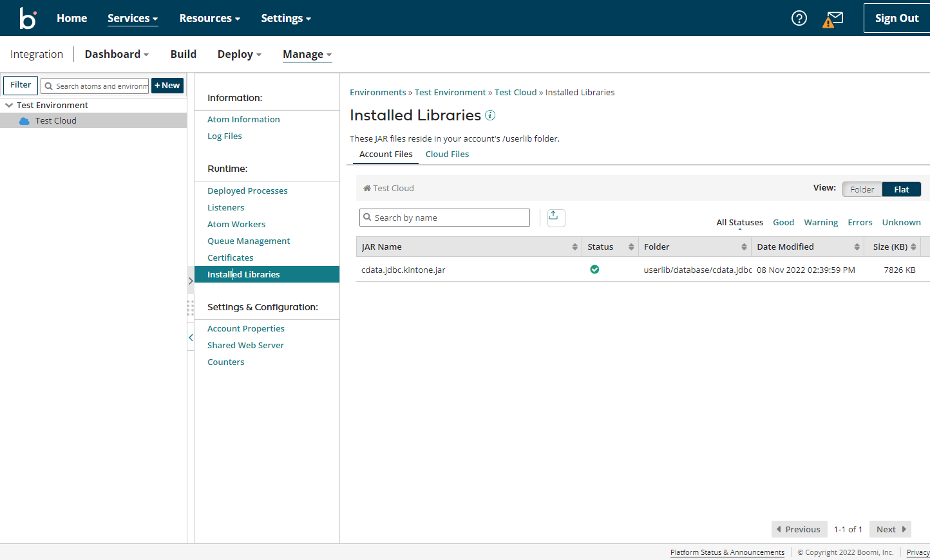Go to the Previous page

799,529
